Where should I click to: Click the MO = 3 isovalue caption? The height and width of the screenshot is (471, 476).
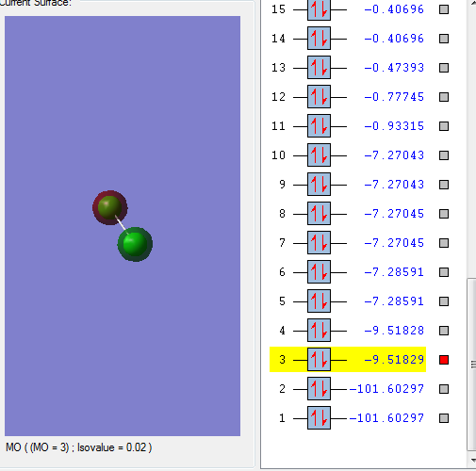click(x=78, y=447)
